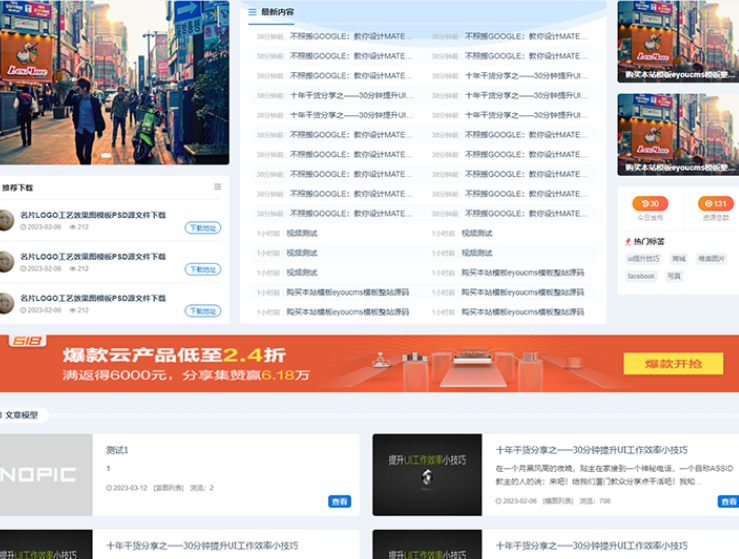Open the 写真 tag
Viewport: 739px width, 559px height.
coord(673,276)
